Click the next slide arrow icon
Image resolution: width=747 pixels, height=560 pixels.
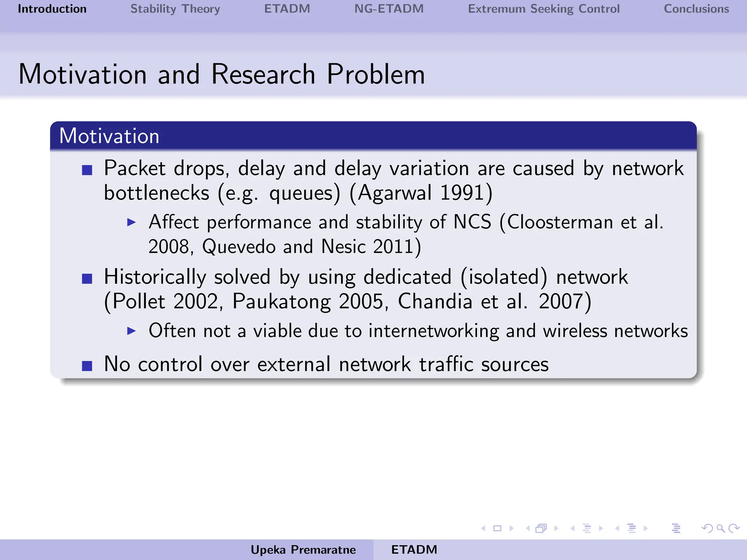point(512,528)
